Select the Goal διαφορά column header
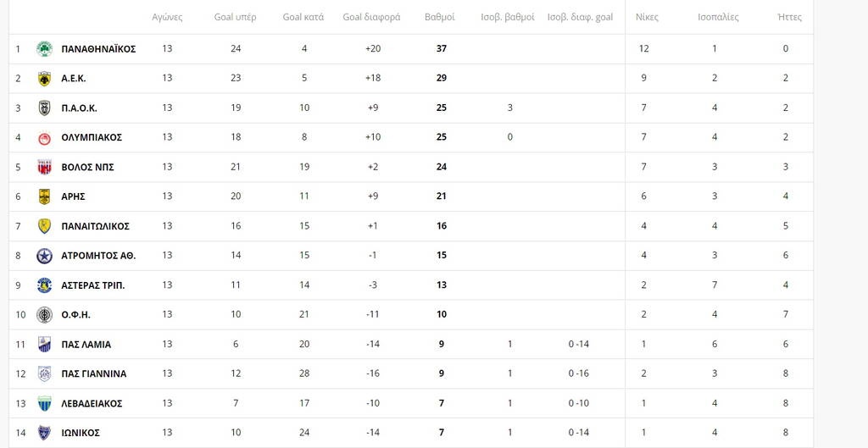This screenshot has width=868, height=448. click(x=371, y=17)
